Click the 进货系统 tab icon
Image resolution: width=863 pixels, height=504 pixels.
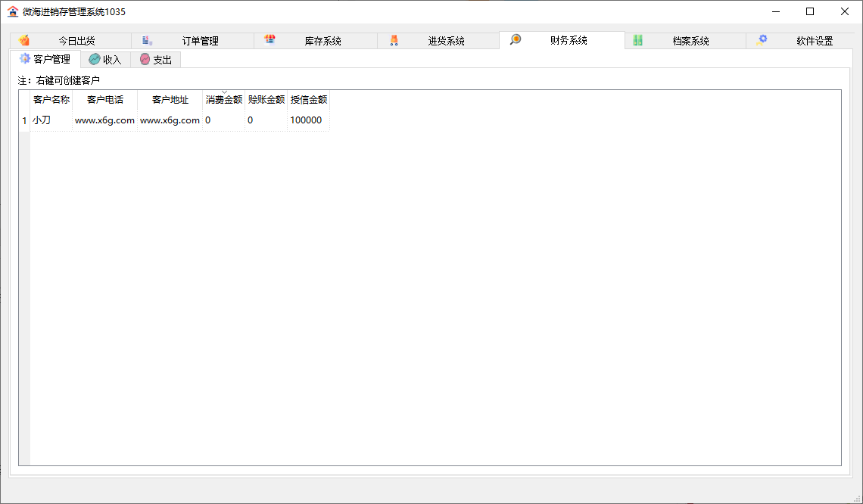click(394, 41)
